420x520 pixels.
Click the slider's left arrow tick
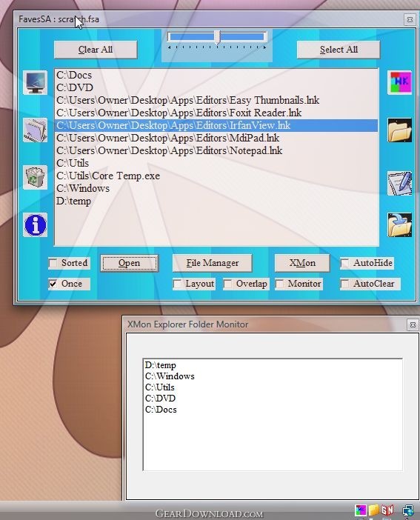[169, 47]
